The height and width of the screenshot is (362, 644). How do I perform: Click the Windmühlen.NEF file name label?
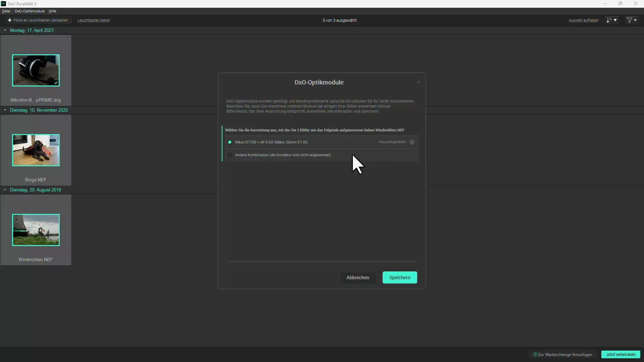tap(36, 260)
